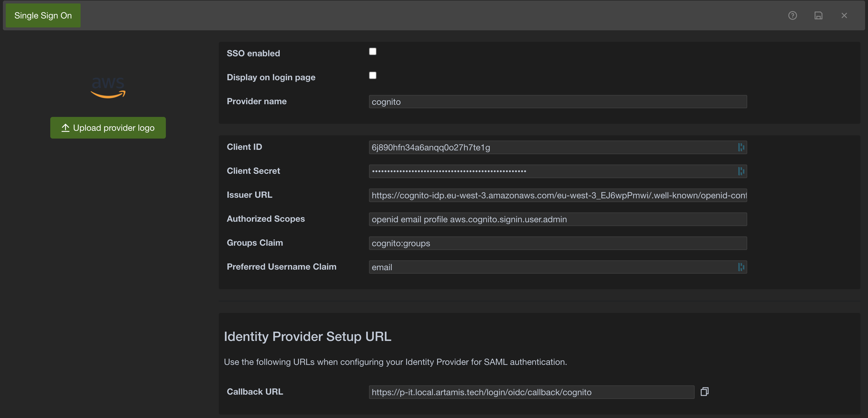Enable the SSO enabled checkbox

coord(373,51)
